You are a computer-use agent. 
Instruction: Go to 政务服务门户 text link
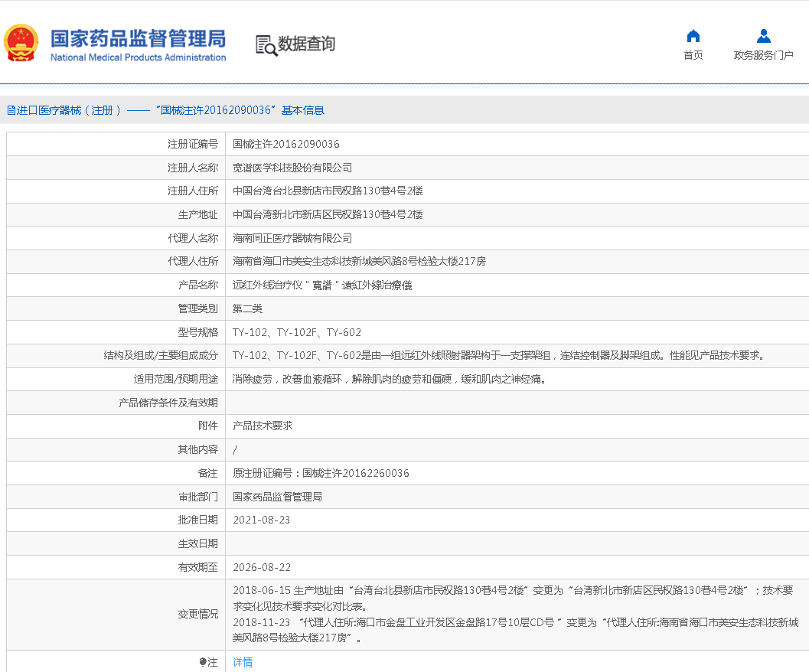point(763,56)
